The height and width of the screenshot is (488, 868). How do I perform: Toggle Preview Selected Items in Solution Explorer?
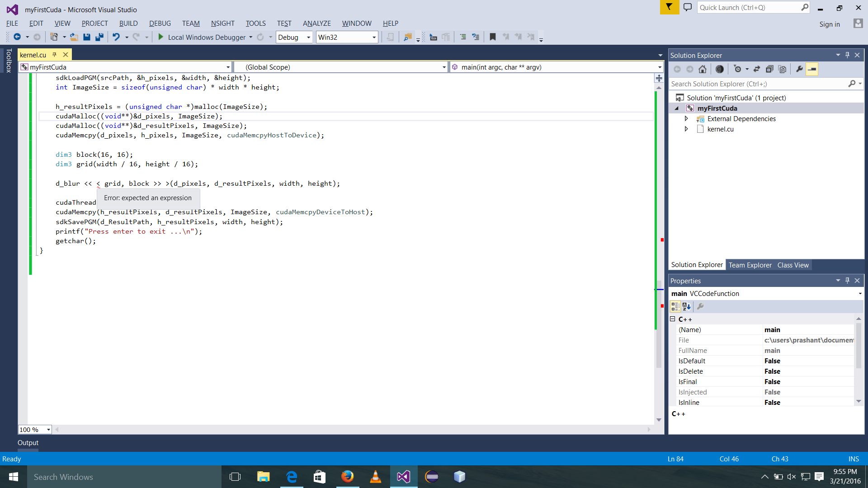coord(812,69)
